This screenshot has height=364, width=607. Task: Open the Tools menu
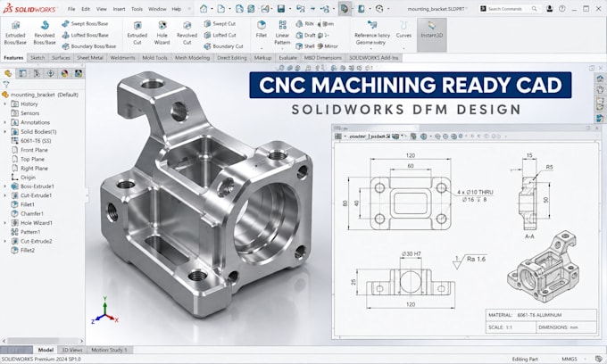[x=137, y=9]
